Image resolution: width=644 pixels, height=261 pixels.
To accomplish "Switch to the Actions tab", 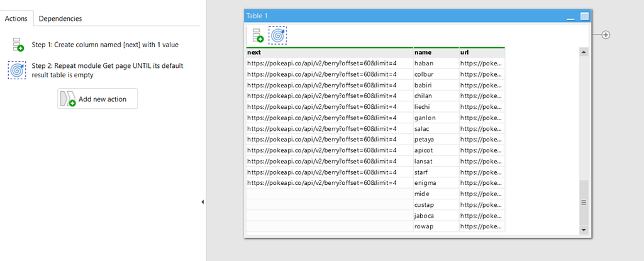I will pos(16,18).
